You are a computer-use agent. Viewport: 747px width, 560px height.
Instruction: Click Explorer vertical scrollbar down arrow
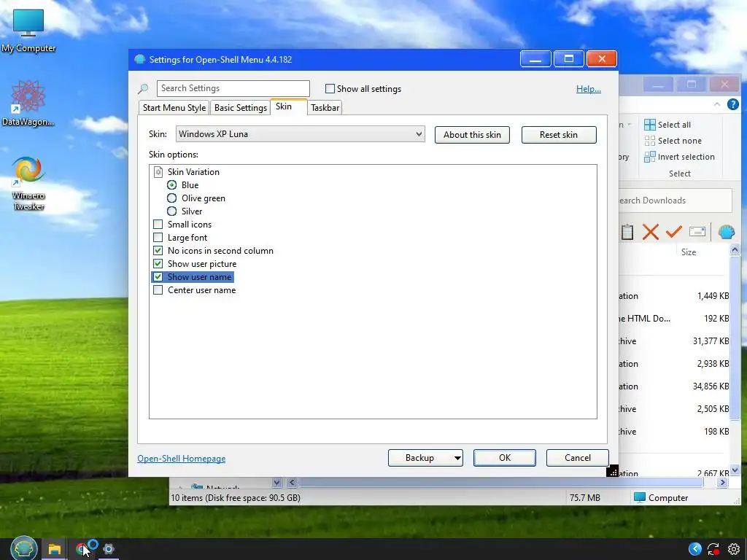735,470
